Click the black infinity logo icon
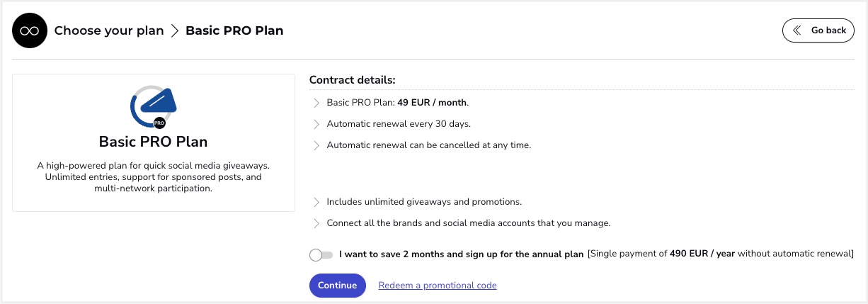The image size is (868, 304). click(x=29, y=30)
